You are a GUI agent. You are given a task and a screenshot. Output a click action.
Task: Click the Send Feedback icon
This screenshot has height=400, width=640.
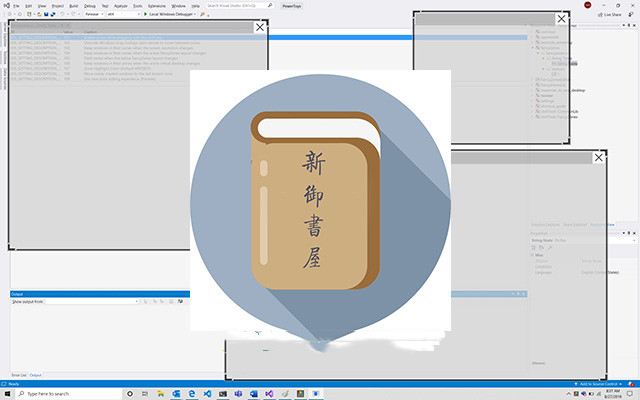(x=631, y=15)
